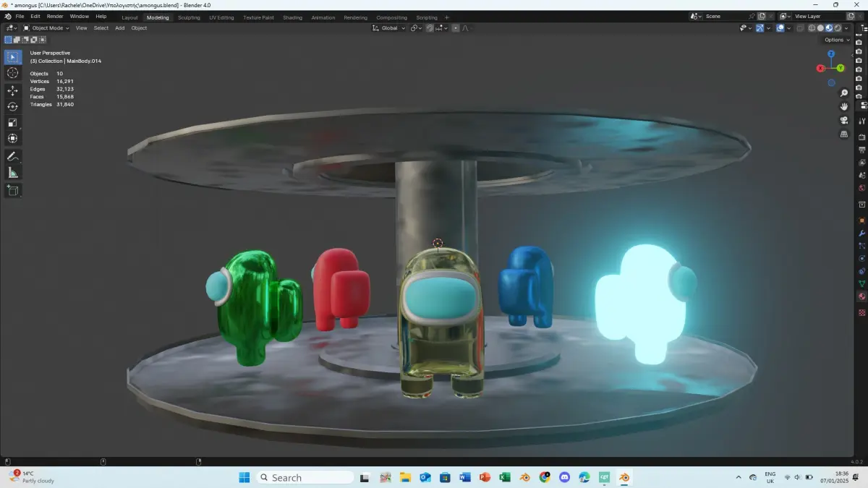
Task: Open the overlays dropdown arrow
Action: pyautogui.click(x=789, y=28)
